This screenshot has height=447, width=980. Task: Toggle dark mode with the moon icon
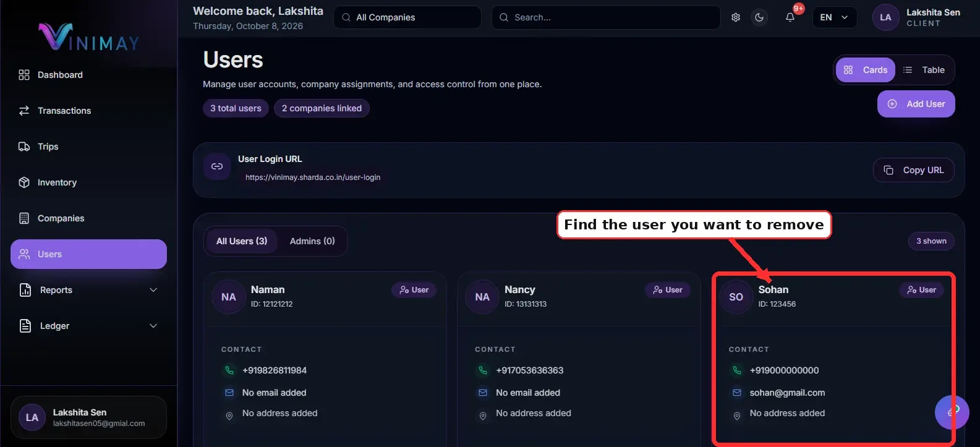[759, 17]
